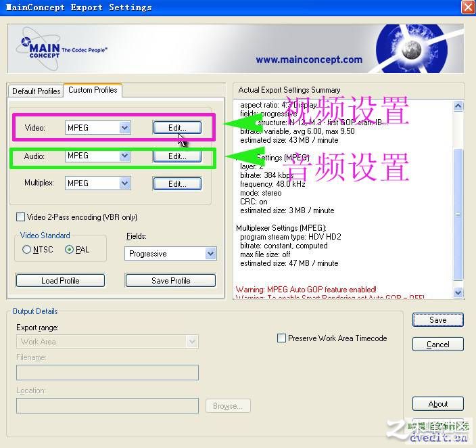Screen dimensions: 476x448
Task: Open the Audio codec dropdown
Action: [x=125, y=156]
